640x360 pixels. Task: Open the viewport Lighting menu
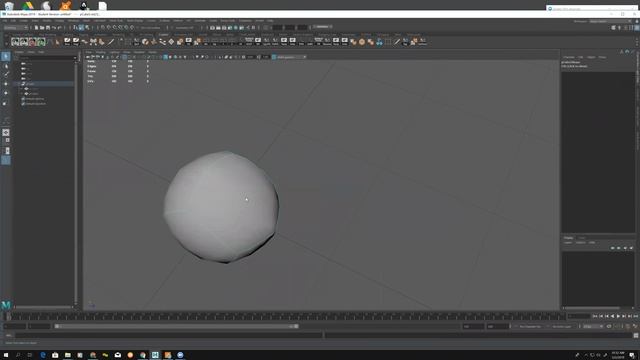[x=114, y=52]
